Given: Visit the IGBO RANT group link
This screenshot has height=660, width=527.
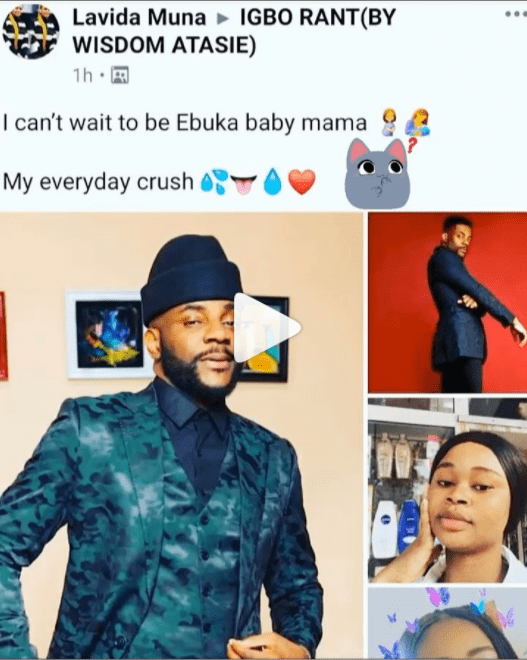Looking at the screenshot, I should tap(234, 31).
